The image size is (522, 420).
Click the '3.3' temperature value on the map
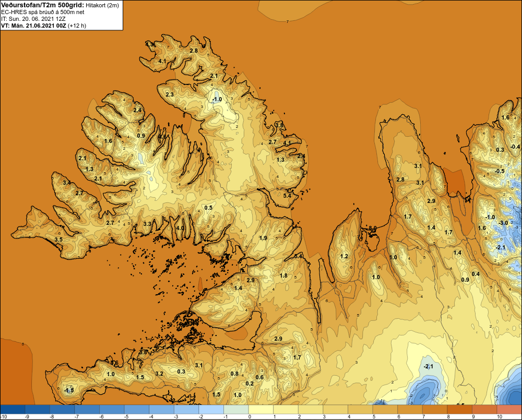click(148, 224)
